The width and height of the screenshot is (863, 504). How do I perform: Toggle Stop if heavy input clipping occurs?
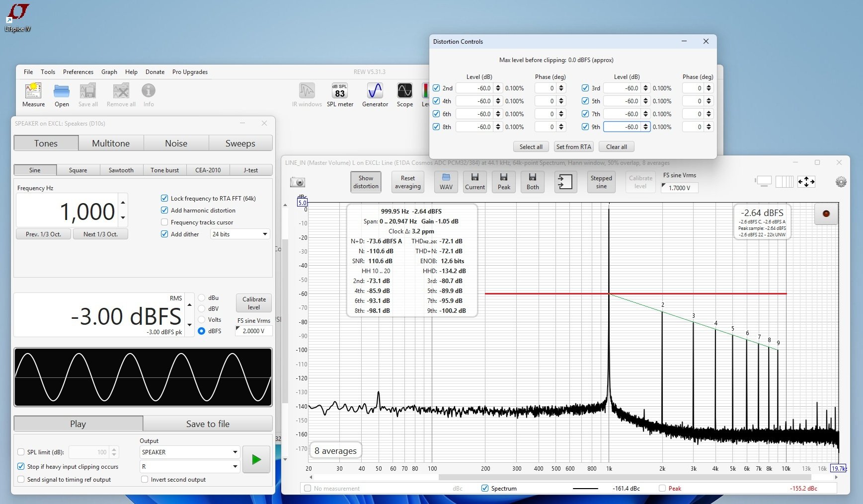tap(21, 466)
